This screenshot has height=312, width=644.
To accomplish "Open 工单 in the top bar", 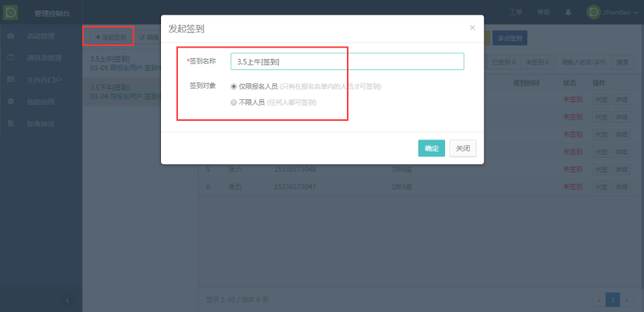I will pos(516,12).
